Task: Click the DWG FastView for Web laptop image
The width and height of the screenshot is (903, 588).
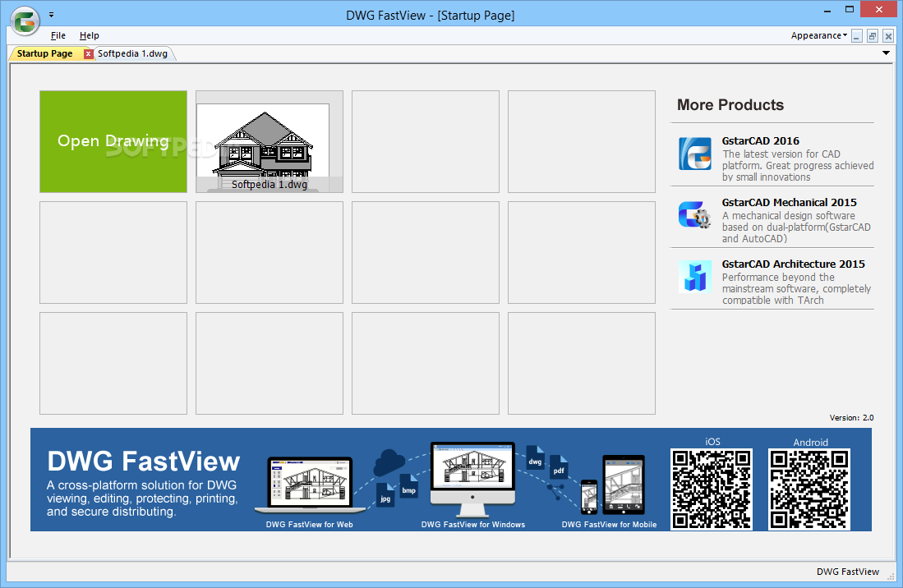Action: coord(310,485)
